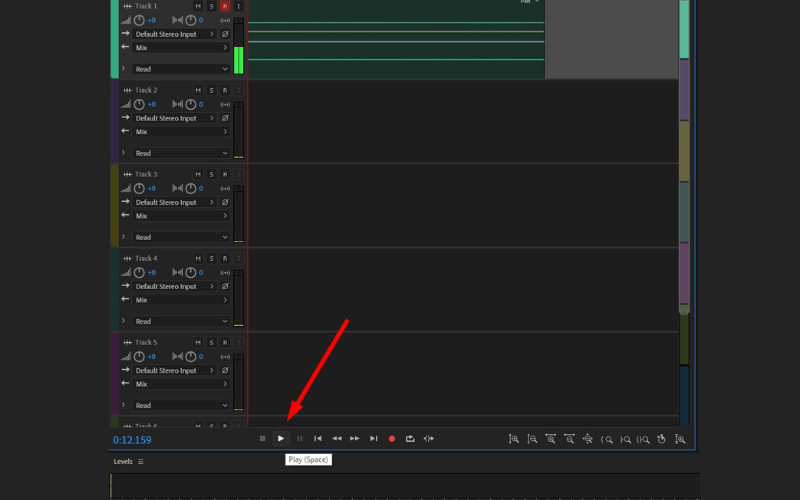Open the Levels panel menu
The height and width of the screenshot is (500, 800).
141,461
